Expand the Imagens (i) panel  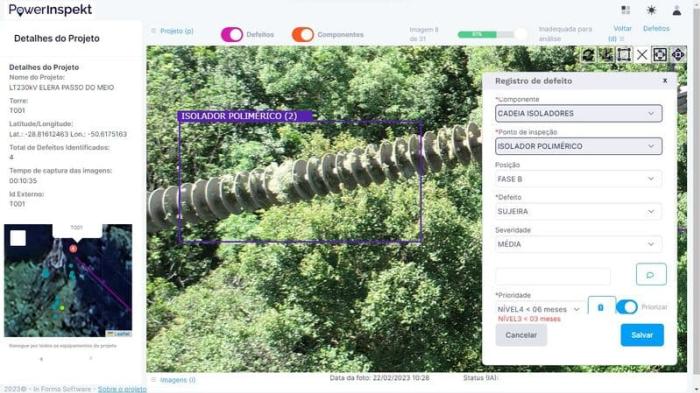pyautogui.click(x=173, y=380)
